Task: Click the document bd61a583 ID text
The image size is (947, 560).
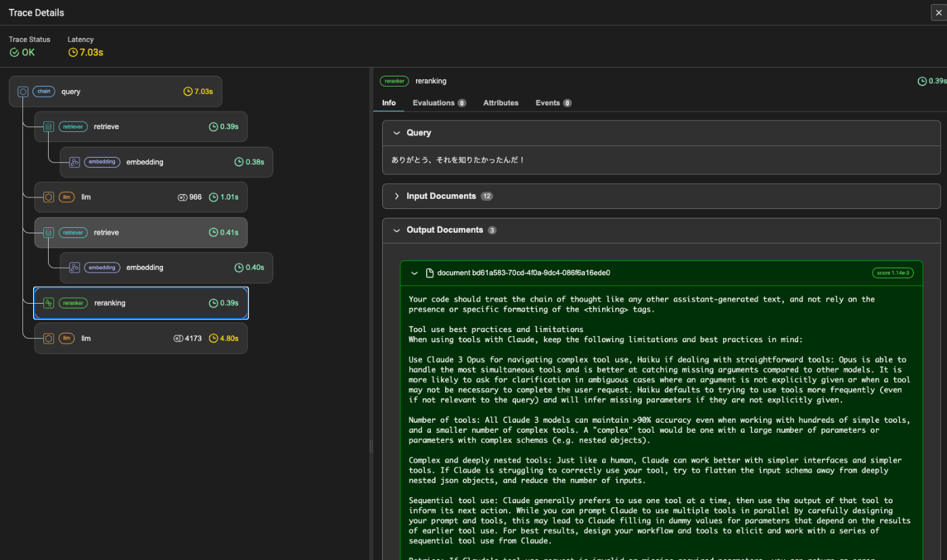Action: [524, 273]
